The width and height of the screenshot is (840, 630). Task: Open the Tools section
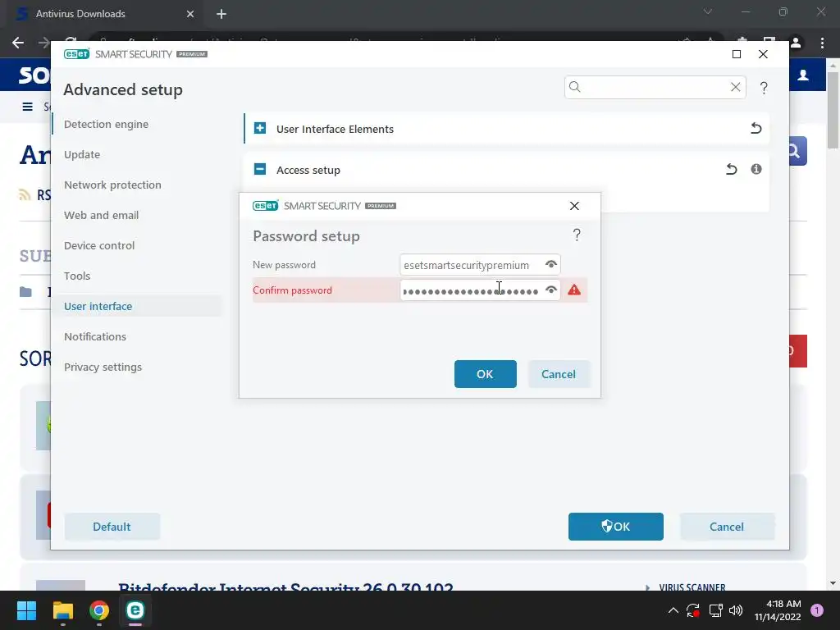click(77, 276)
